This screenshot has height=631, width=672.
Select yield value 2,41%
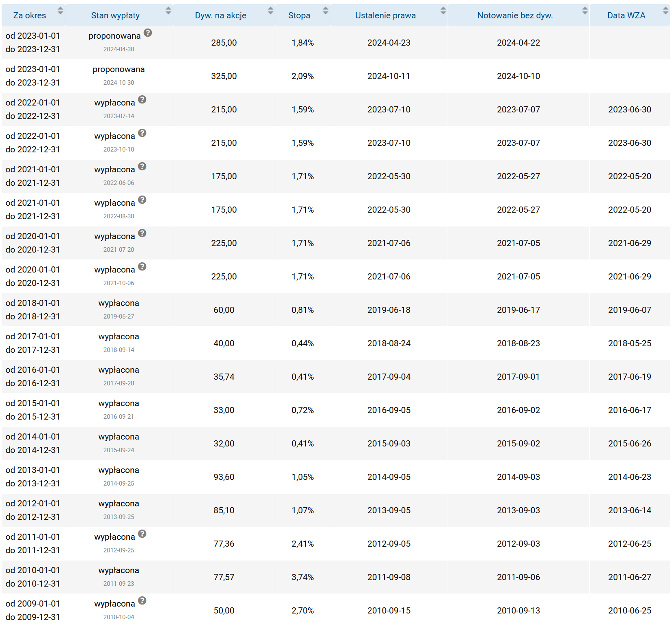(303, 544)
